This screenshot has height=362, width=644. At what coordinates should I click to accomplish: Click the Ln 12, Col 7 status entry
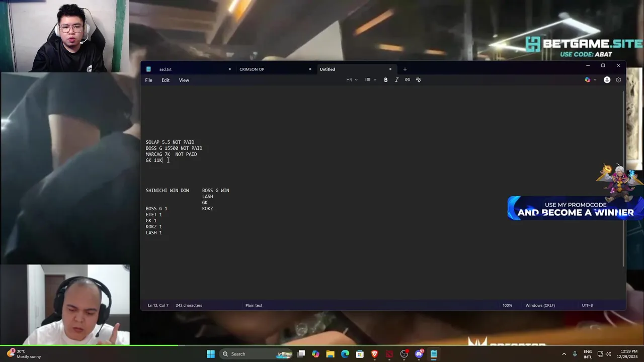coord(158,305)
